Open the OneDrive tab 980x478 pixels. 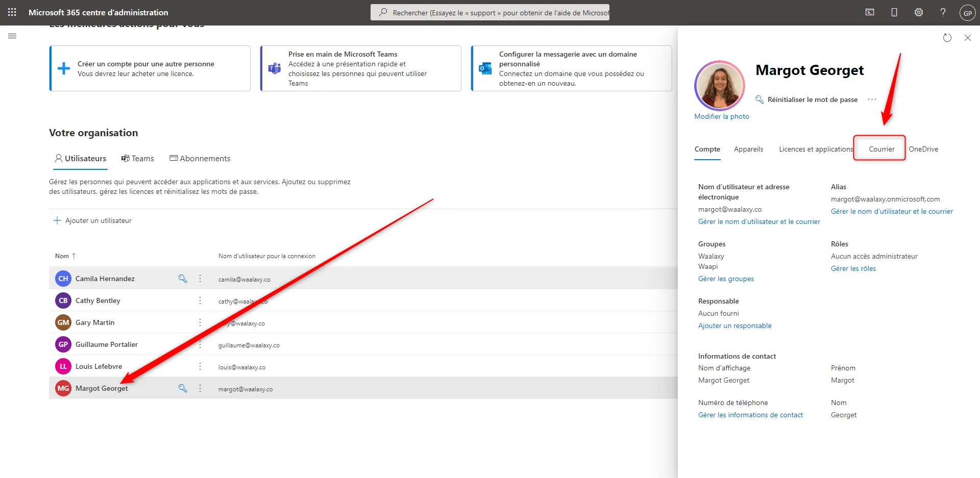pyautogui.click(x=923, y=149)
